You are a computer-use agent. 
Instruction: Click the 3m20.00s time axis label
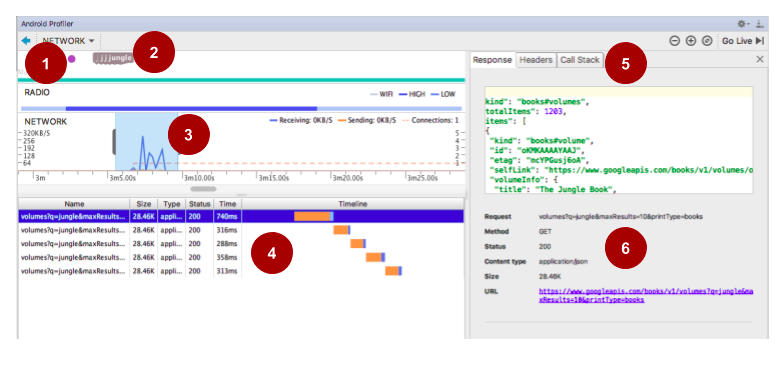pyautogui.click(x=348, y=178)
